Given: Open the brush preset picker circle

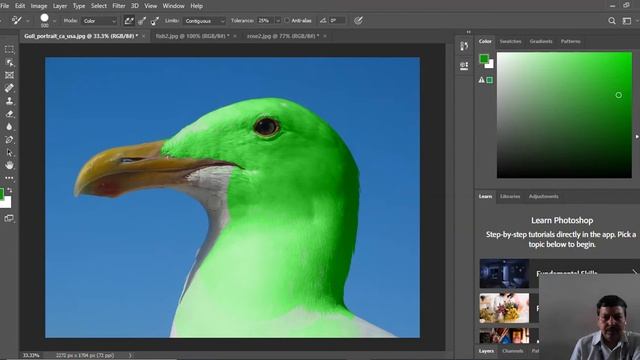Looking at the screenshot, I should point(44,18).
